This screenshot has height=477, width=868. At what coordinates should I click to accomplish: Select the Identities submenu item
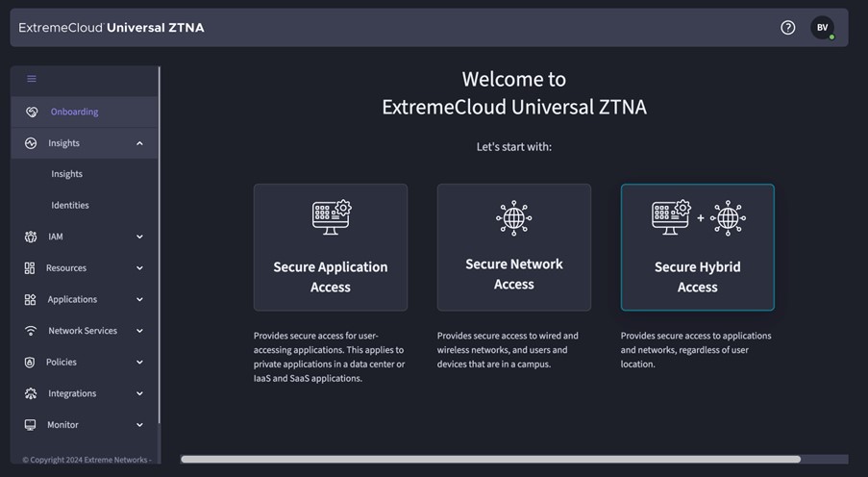(x=70, y=205)
